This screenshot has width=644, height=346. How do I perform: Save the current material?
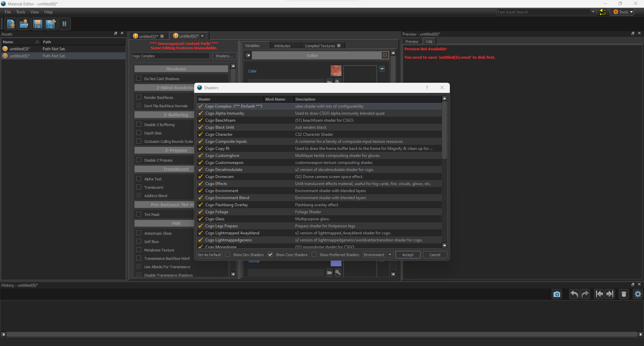38,24
